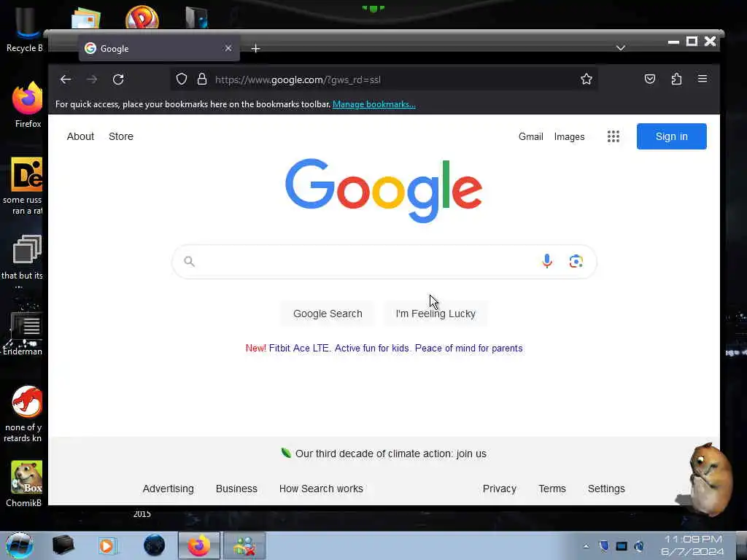
Task: Click the Google logo
Action: (384, 190)
